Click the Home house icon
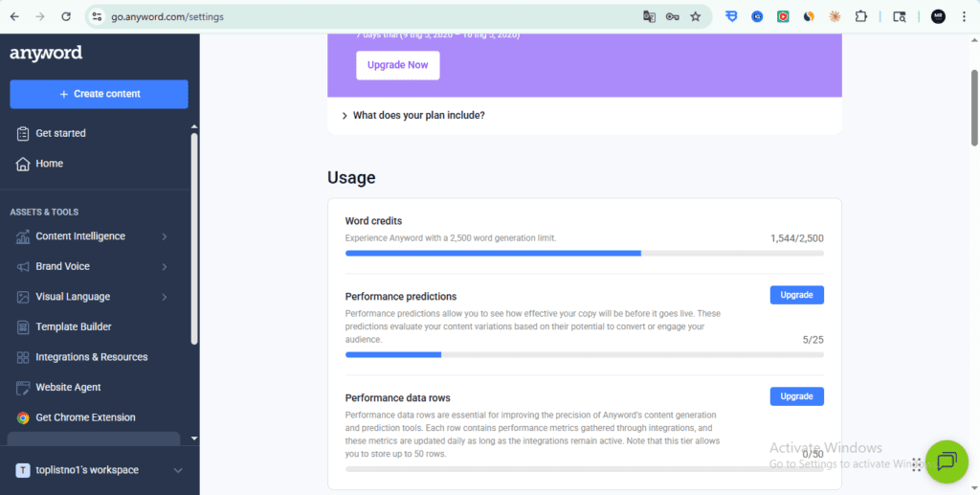This screenshot has height=495, width=980. coord(23,164)
